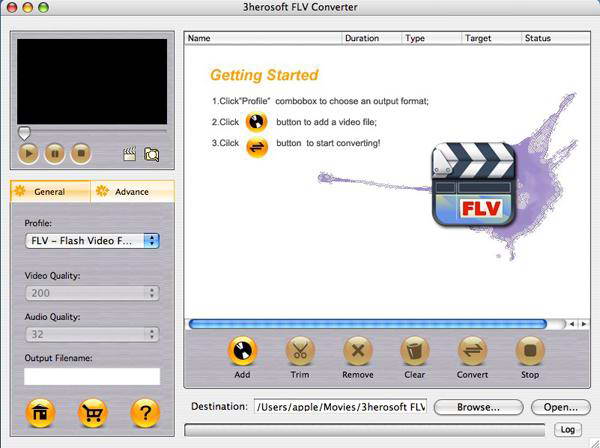600x448 pixels.
Task: Click the shopping cart purchase icon
Action: tap(93, 413)
